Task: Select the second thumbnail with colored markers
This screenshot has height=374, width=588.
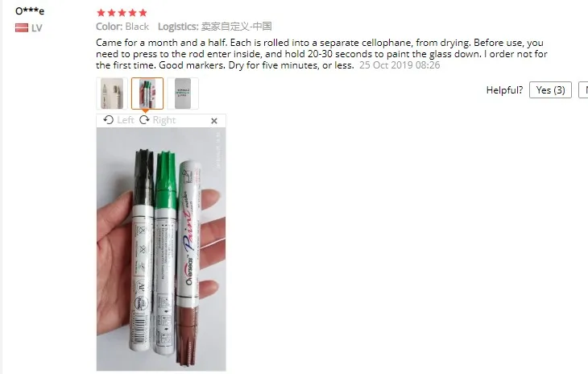Action: 147,93
